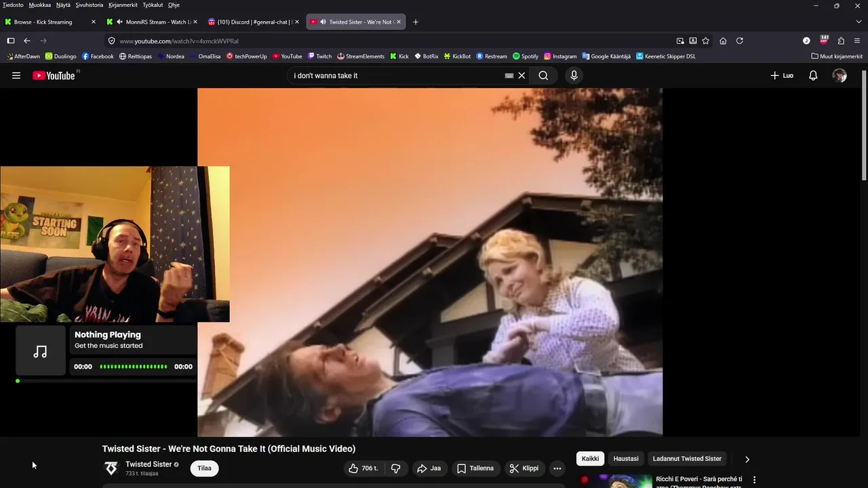This screenshot has width=868, height=488.
Task: Bookmark this page with the star
Action: pos(706,41)
